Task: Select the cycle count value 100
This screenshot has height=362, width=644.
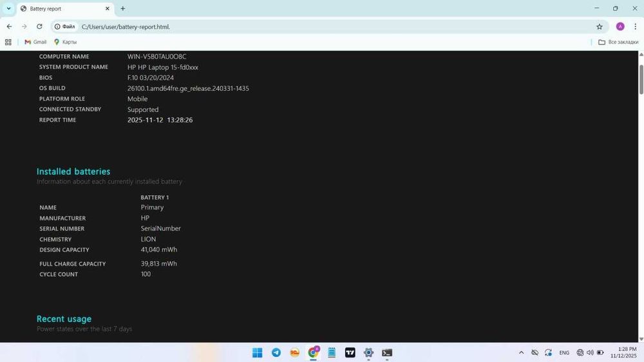Action: click(146, 274)
